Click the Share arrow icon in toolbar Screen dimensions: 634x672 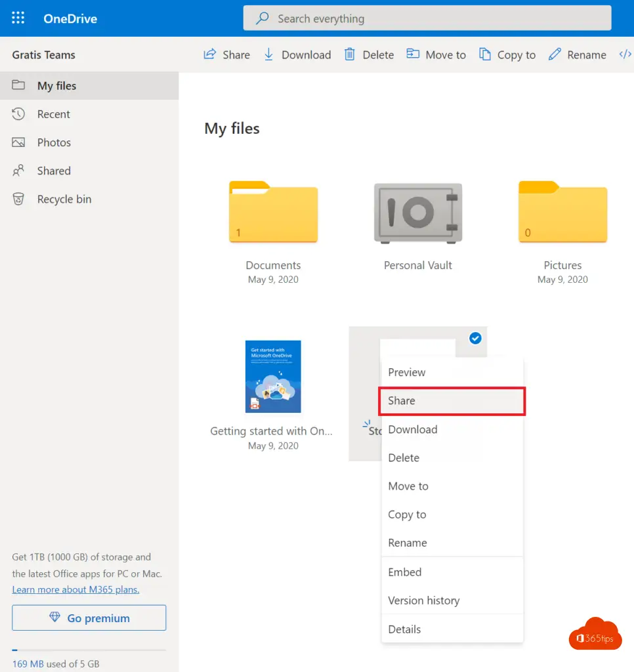coord(209,54)
